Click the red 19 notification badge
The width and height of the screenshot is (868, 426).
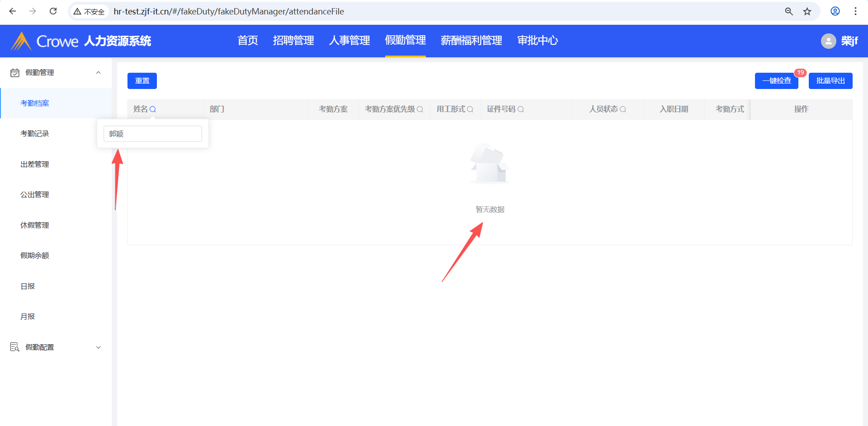[x=800, y=72]
